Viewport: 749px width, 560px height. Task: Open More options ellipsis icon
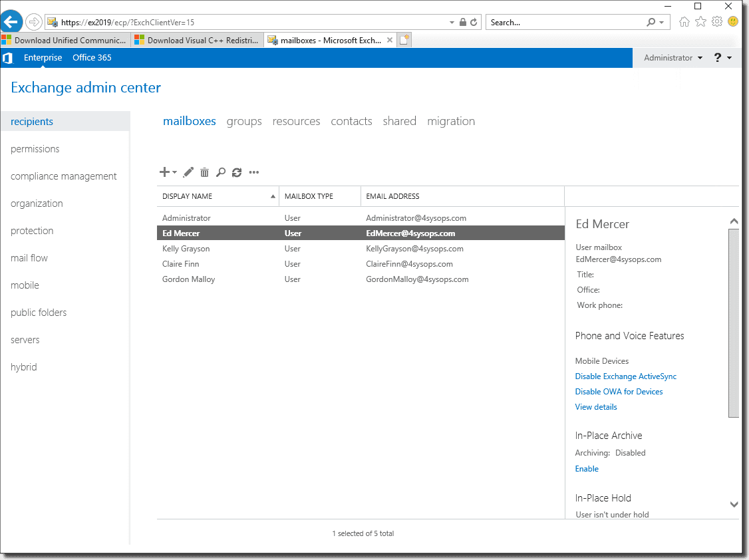tap(253, 172)
